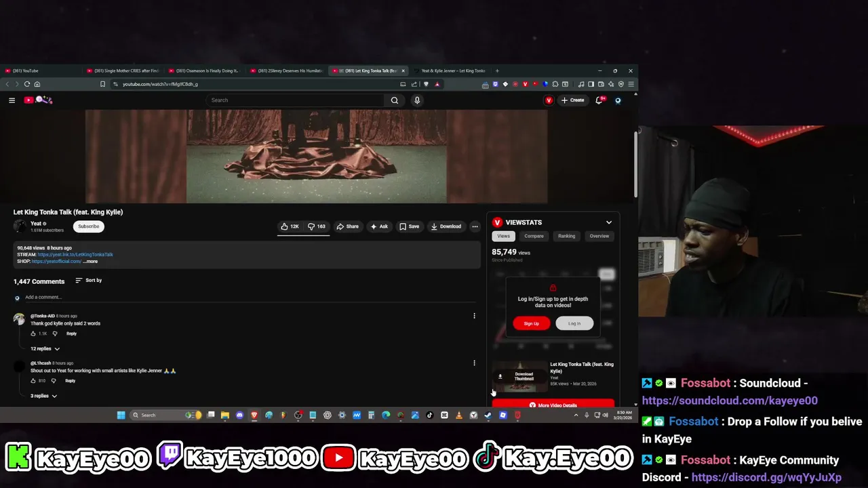The image size is (868, 488).
Task: Click the Subscribe button for Yeat
Action: tap(88, 226)
